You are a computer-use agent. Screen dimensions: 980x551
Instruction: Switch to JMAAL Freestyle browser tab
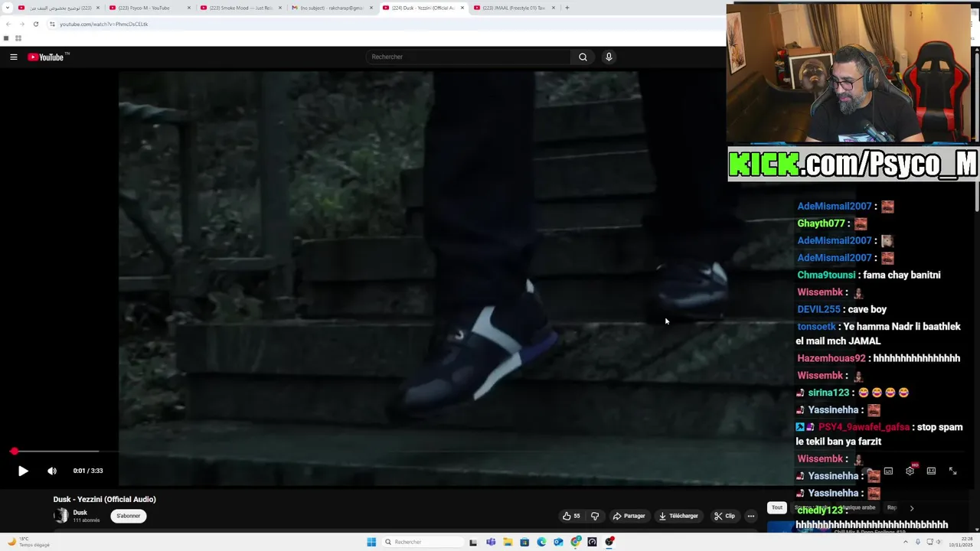(x=513, y=8)
